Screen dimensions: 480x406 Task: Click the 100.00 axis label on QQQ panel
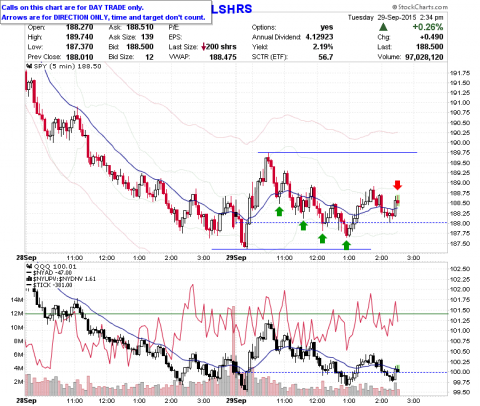coord(460,372)
